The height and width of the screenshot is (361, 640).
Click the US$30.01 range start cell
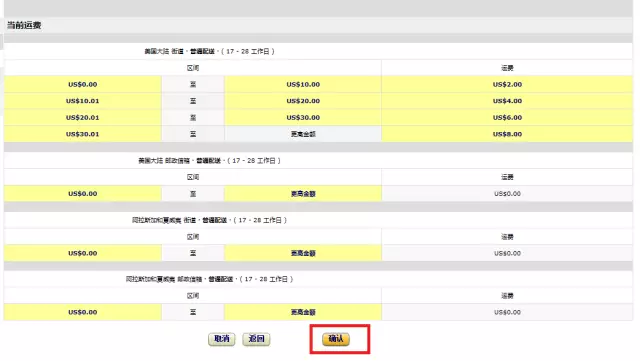click(x=83, y=134)
